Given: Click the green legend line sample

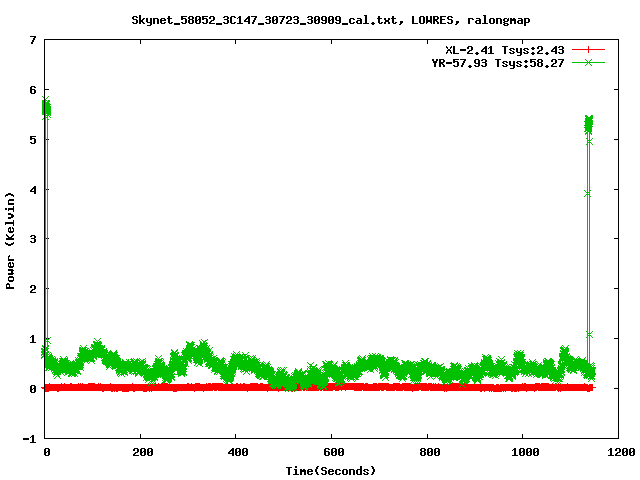Looking at the screenshot, I should (x=588, y=62).
